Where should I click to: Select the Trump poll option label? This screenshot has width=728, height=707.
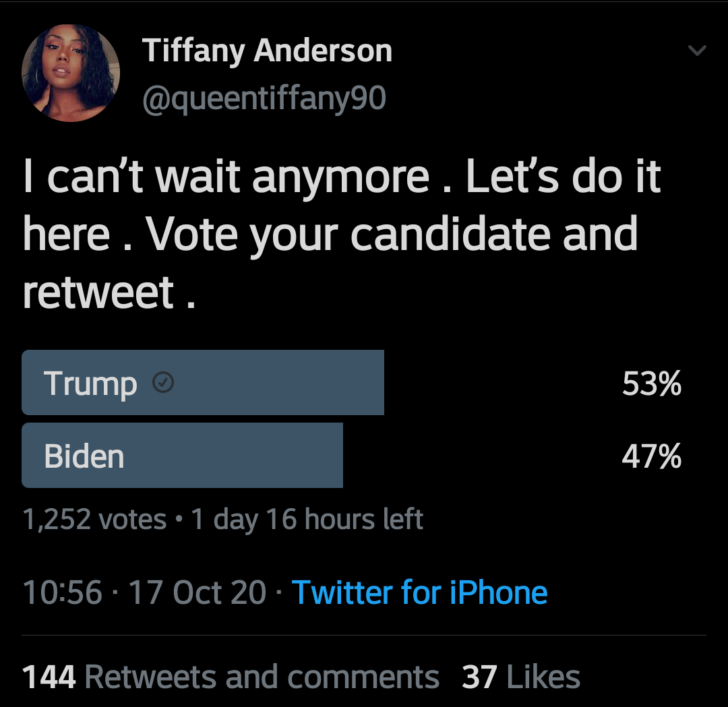point(90,383)
